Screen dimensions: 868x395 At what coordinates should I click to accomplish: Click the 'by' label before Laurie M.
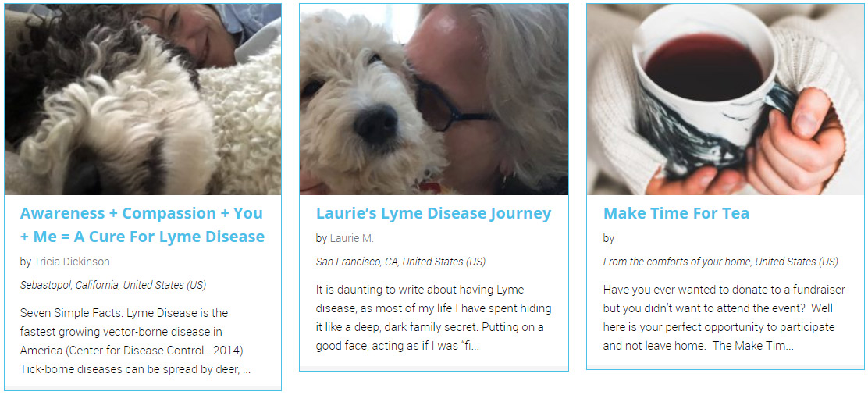tap(321, 239)
